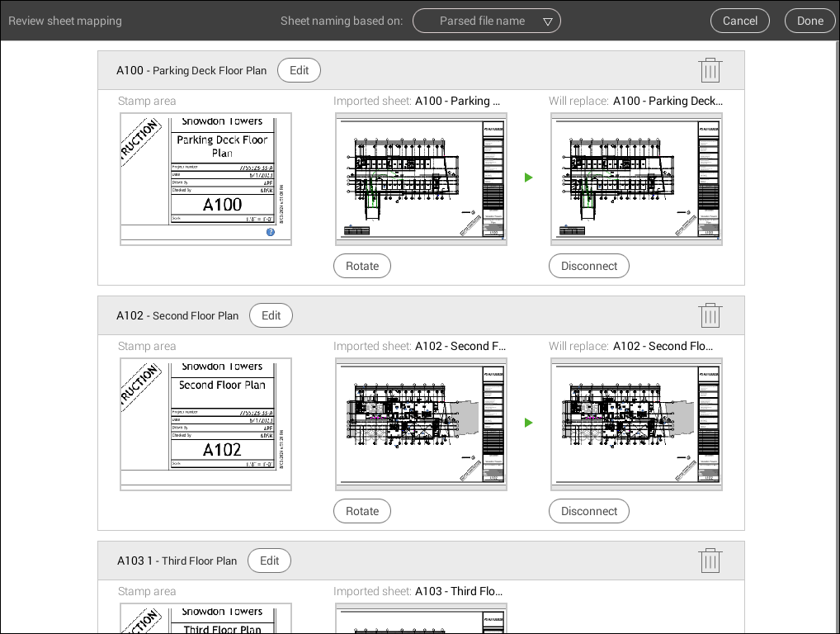Delete the A100 Parking Deck sheet
Screen dimensions: 840x634
710,70
